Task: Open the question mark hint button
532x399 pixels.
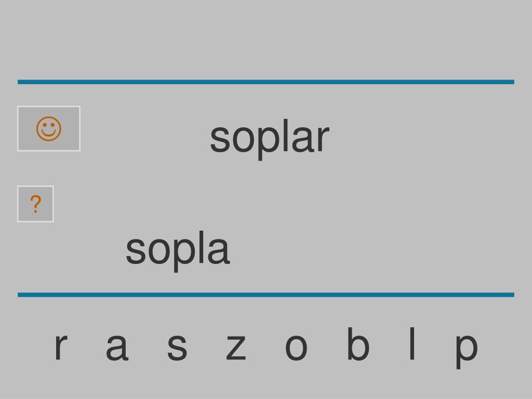Action: [x=36, y=204]
